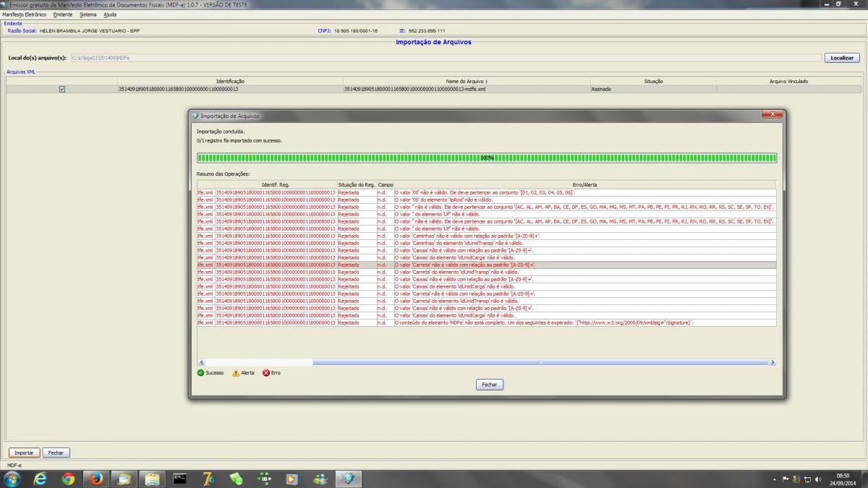
Task: Click the 'Importação concluída.' message
Action: click(x=221, y=132)
